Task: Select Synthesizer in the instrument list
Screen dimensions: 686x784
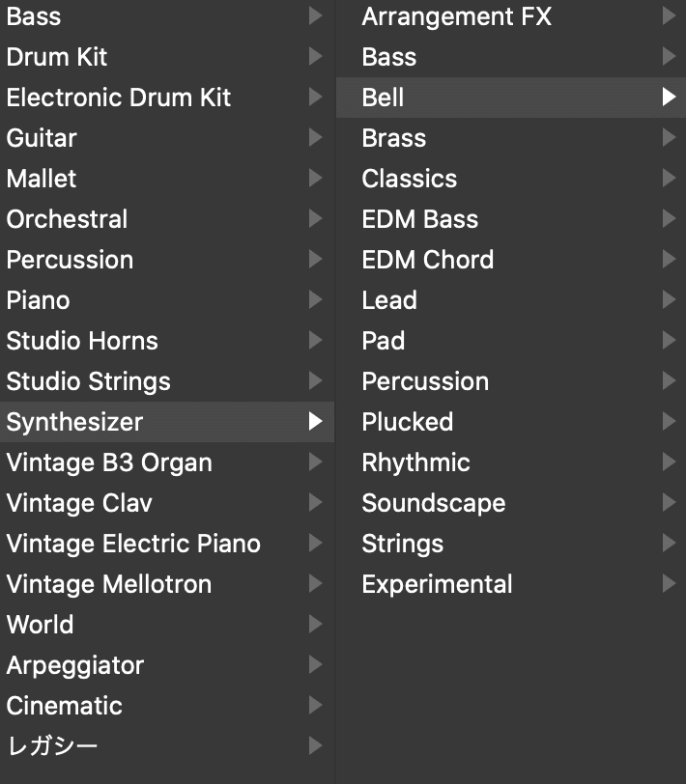Action: click(74, 422)
